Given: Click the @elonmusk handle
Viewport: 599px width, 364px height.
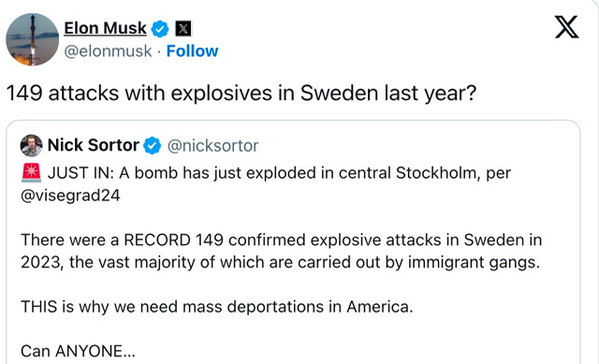Looking at the screenshot, I should 108,51.
